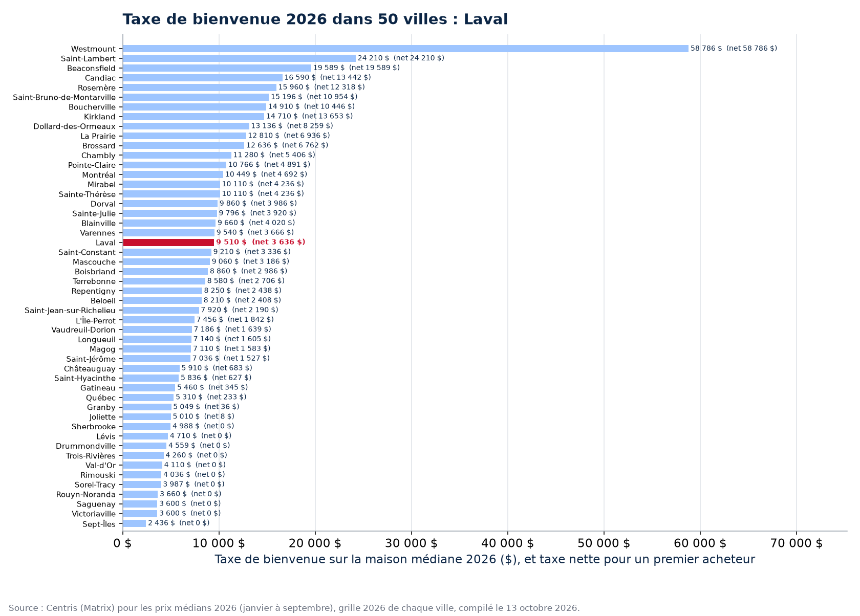Select the value label '58 786 $ (net 58 786 $)'
The width and height of the screenshot is (860, 616).
coord(734,49)
